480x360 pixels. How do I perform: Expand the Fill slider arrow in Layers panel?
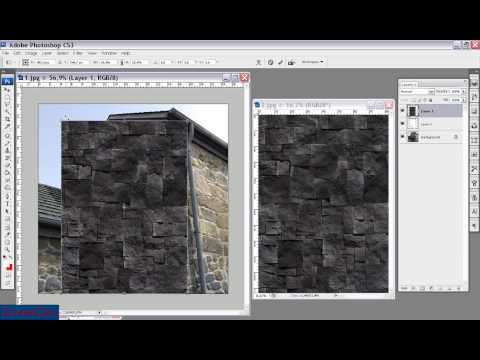coord(464,100)
